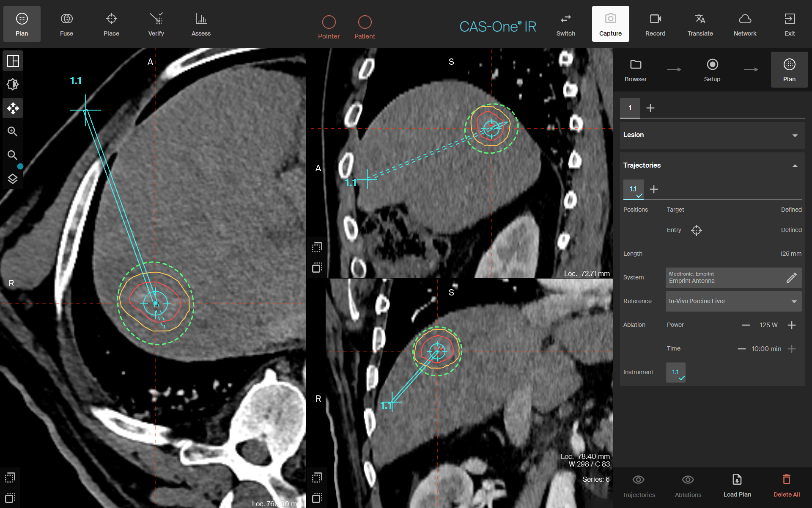The image size is (812, 508).
Task: Click the Length value 126 mm
Action: 790,254
